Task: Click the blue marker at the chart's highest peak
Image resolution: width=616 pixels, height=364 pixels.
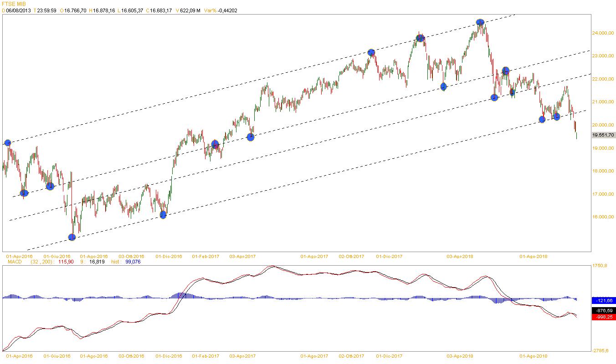Action: (480, 22)
